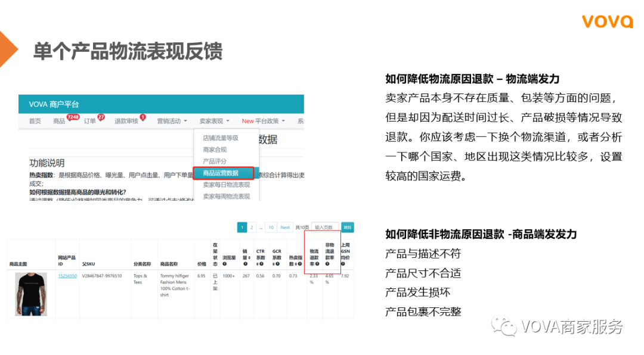
Task: Click the help icon next to 销量 column
Action: click(x=244, y=263)
